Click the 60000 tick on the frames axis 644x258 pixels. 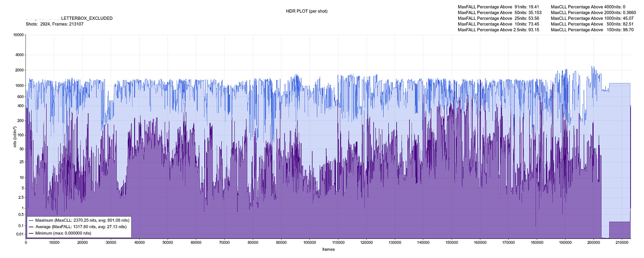pyautogui.click(x=196, y=243)
